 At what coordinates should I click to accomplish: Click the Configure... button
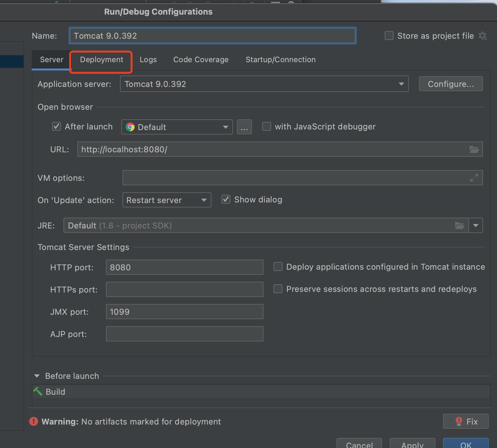click(x=451, y=84)
